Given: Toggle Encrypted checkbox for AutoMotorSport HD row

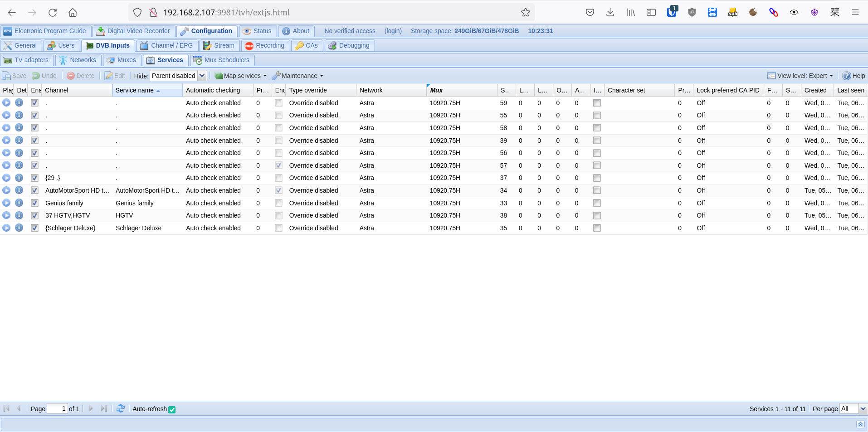Looking at the screenshot, I should [x=278, y=190].
